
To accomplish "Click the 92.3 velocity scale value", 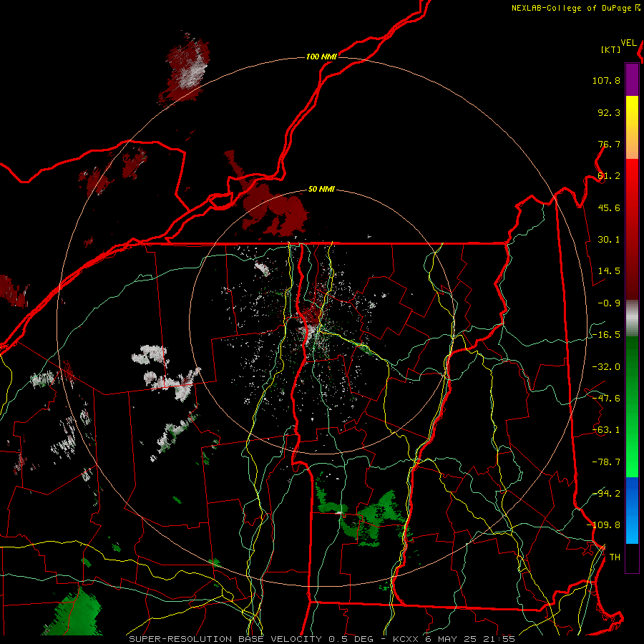I will click(x=609, y=112).
